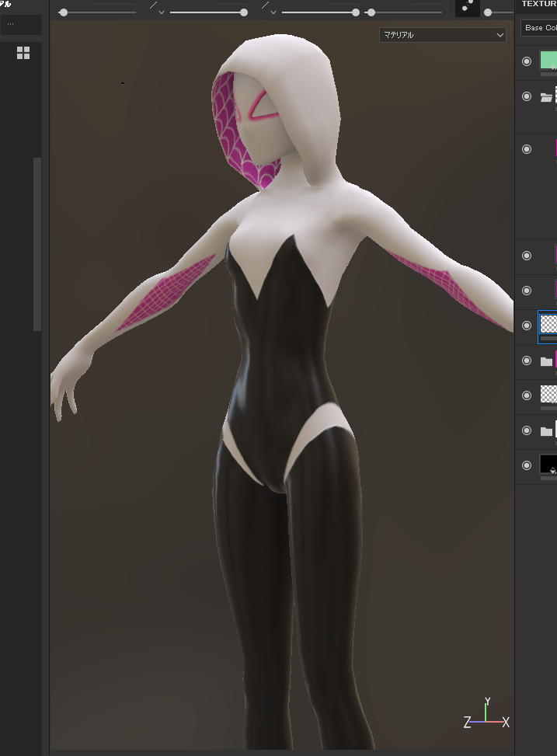Viewport: 557px width, 756px height.
Task: Hide the selected checkered paint layer
Action: pos(527,326)
